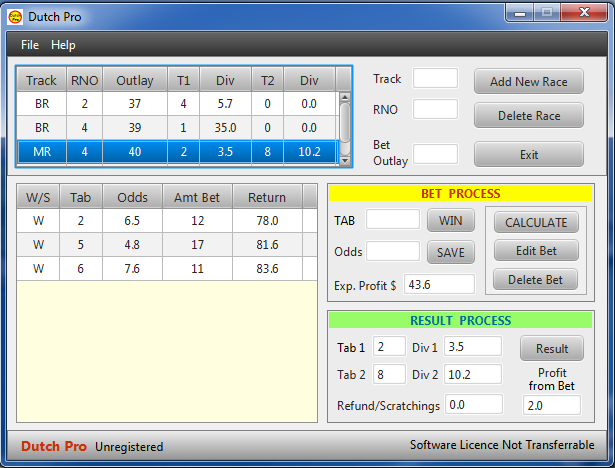The height and width of the screenshot is (468, 615).
Task: Select bet row with odds 6.5
Action: point(167,220)
